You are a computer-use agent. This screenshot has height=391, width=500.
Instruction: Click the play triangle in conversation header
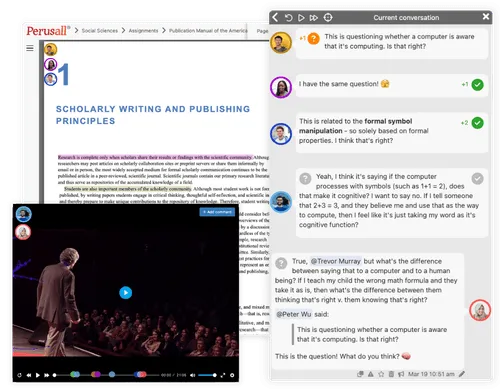pyautogui.click(x=301, y=17)
